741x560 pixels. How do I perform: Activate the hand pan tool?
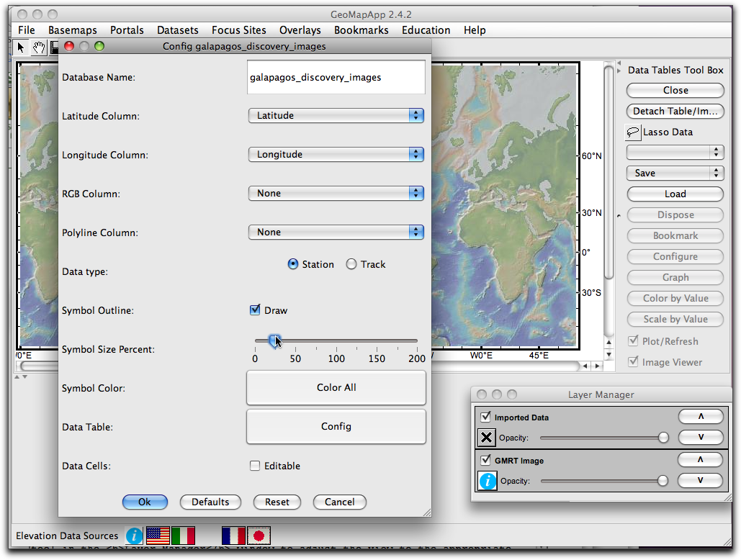37,47
